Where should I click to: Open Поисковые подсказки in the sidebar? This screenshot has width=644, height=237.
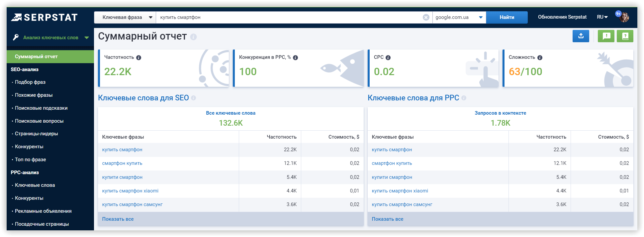tap(41, 108)
